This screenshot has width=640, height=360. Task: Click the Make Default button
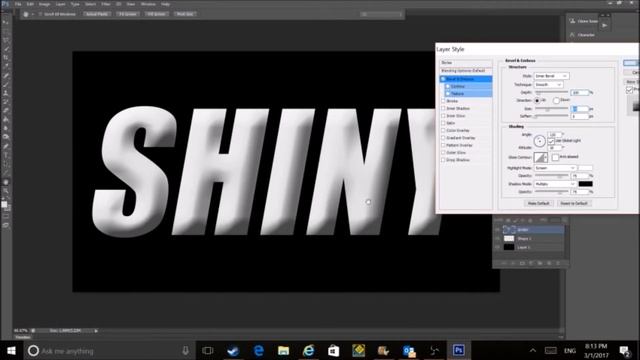coord(538,203)
